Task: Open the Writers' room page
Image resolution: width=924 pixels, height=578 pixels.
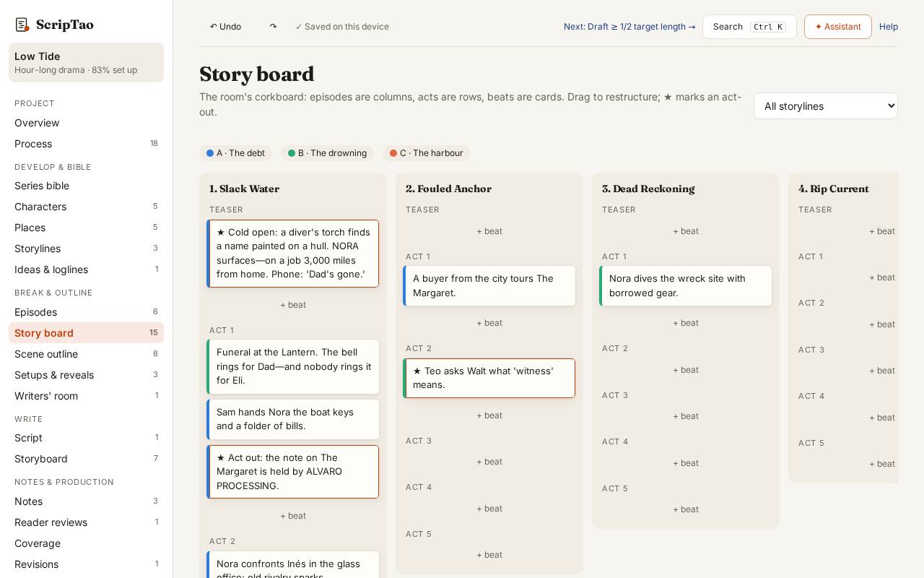Action: click(x=86, y=396)
